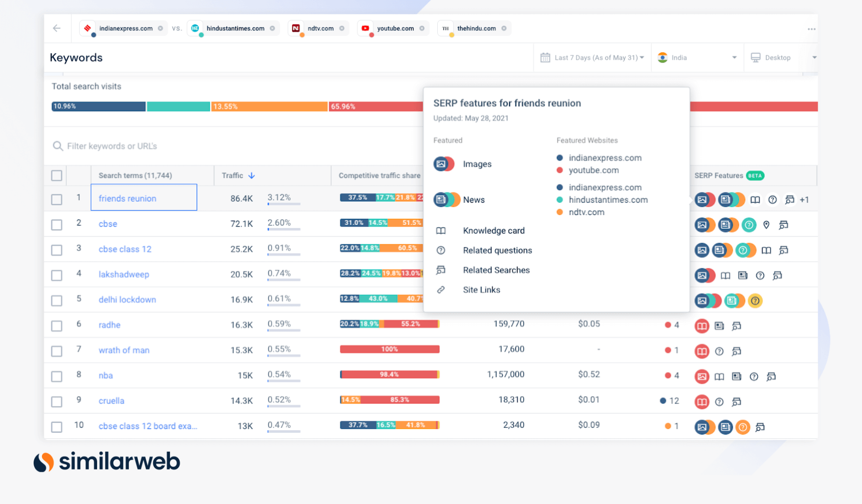Click the SERP Features column header
This screenshot has width=862, height=504.
pyautogui.click(x=719, y=175)
